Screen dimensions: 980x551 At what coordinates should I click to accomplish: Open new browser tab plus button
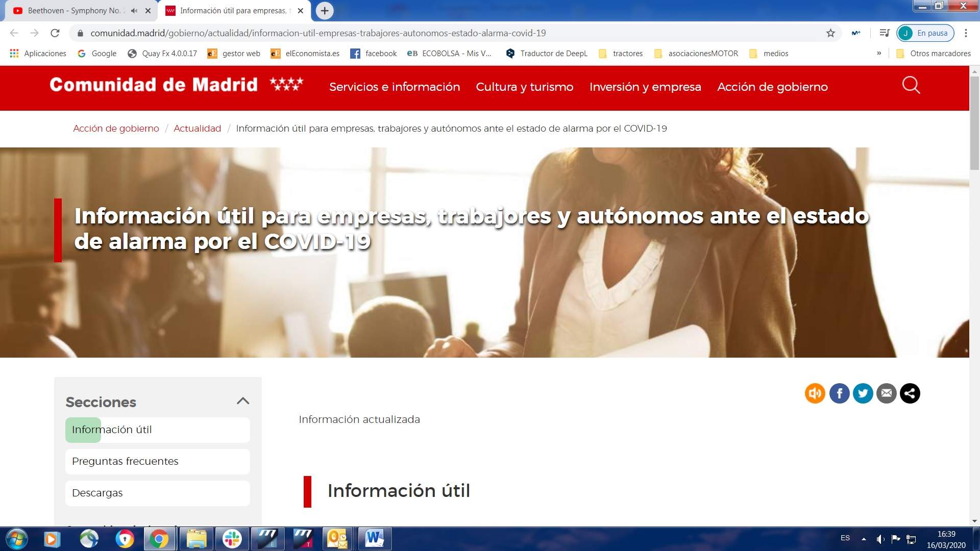click(325, 11)
